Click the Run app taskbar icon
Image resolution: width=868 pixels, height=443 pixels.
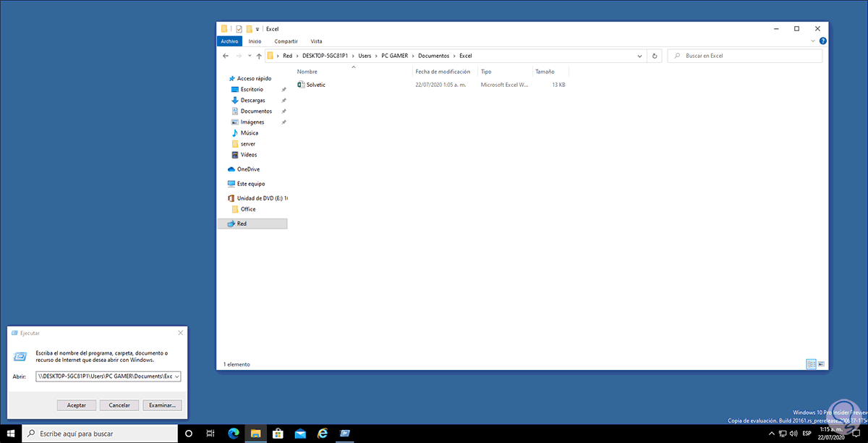coord(344,433)
